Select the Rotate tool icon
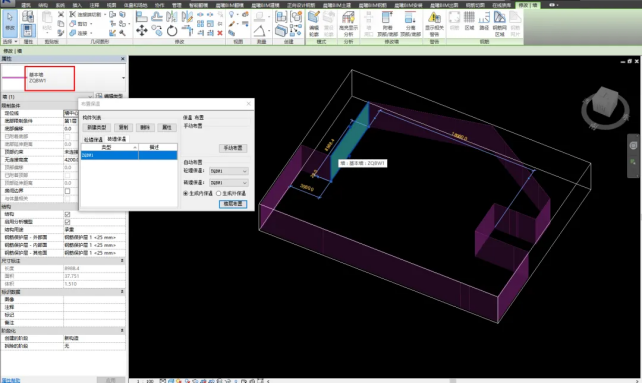The width and height of the screenshot is (642, 383). click(172, 30)
